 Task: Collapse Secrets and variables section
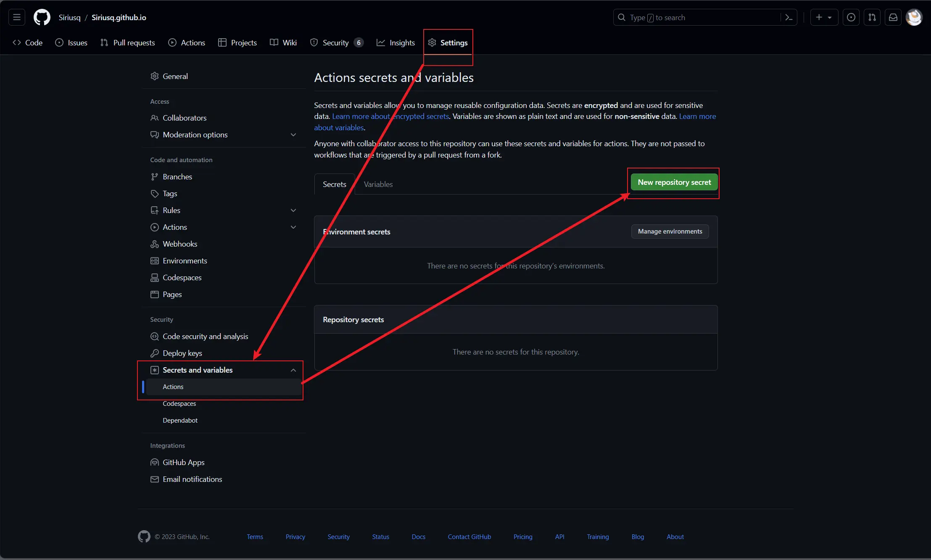pyautogui.click(x=293, y=370)
